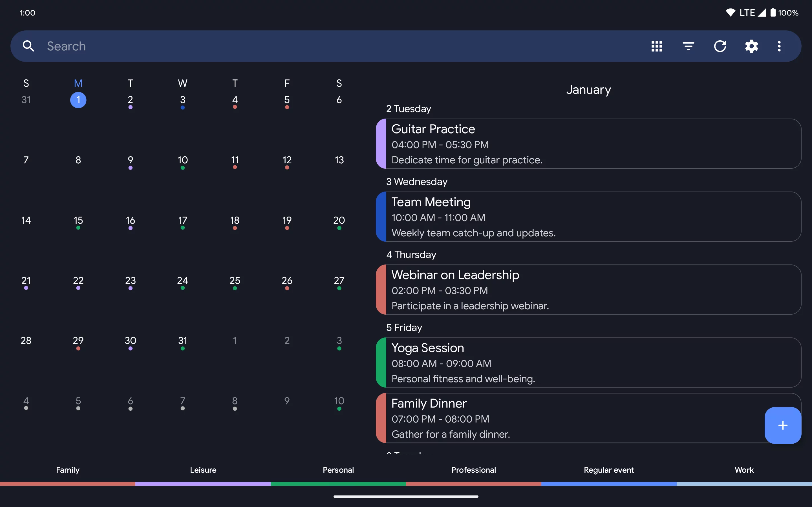812x507 pixels.
Task: Expand the January month header
Action: [x=588, y=90]
